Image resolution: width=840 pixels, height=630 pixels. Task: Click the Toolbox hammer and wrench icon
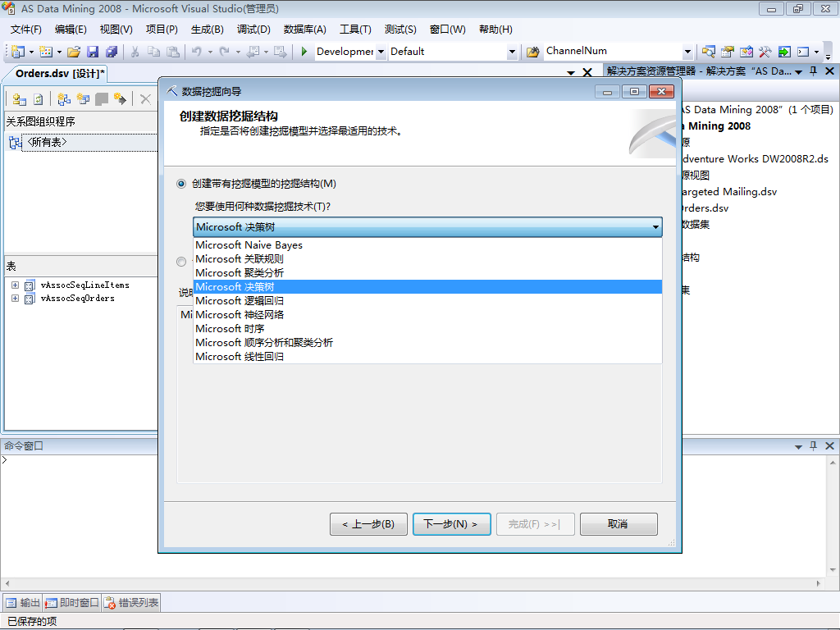tap(765, 52)
